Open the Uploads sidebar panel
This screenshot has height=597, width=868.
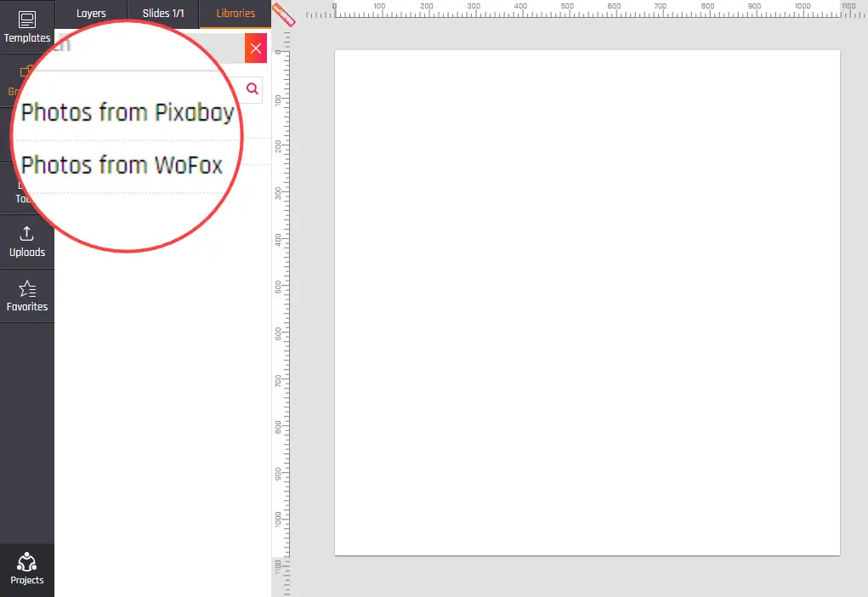pyautogui.click(x=27, y=242)
